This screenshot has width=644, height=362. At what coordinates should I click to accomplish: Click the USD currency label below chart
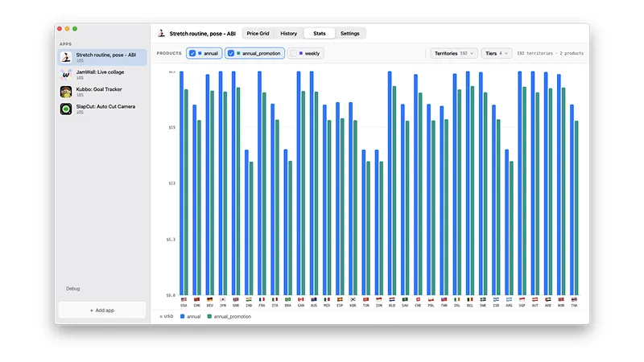[x=167, y=316]
